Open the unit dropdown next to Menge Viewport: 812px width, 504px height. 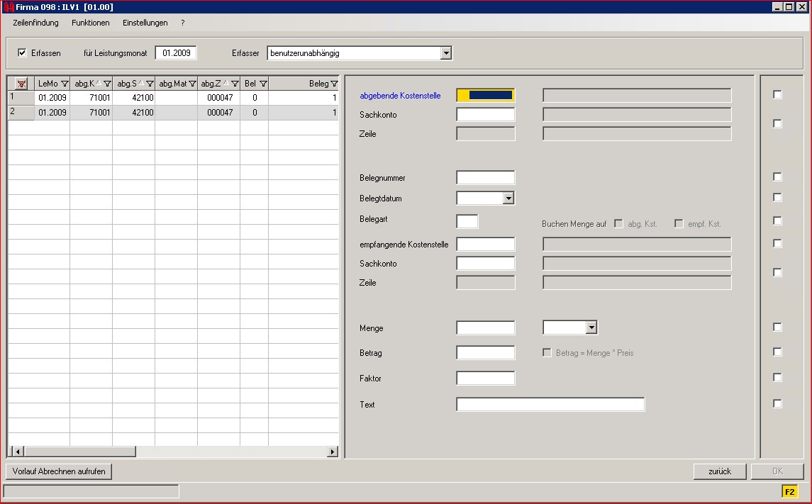pos(591,327)
